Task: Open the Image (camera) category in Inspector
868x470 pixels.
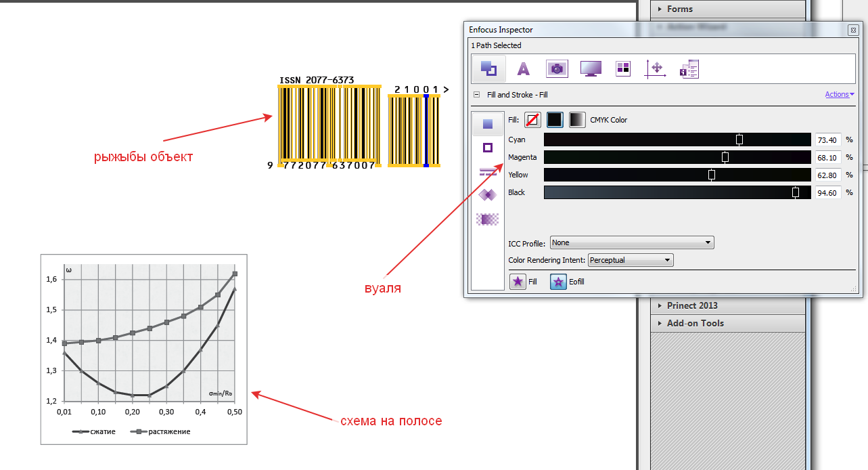Action: click(x=557, y=68)
